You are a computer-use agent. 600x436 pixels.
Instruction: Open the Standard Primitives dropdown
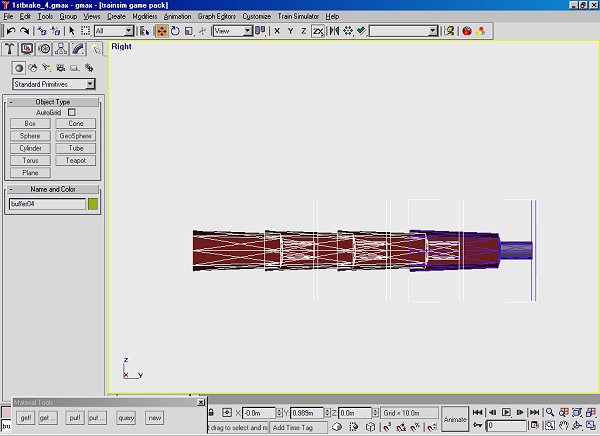pyautogui.click(x=54, y=84)
